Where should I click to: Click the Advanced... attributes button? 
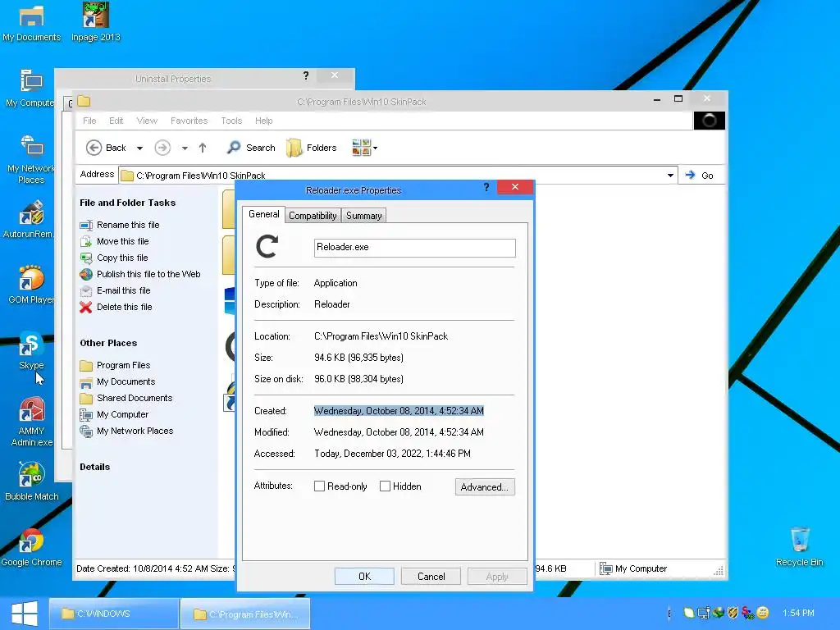(485, 487)
